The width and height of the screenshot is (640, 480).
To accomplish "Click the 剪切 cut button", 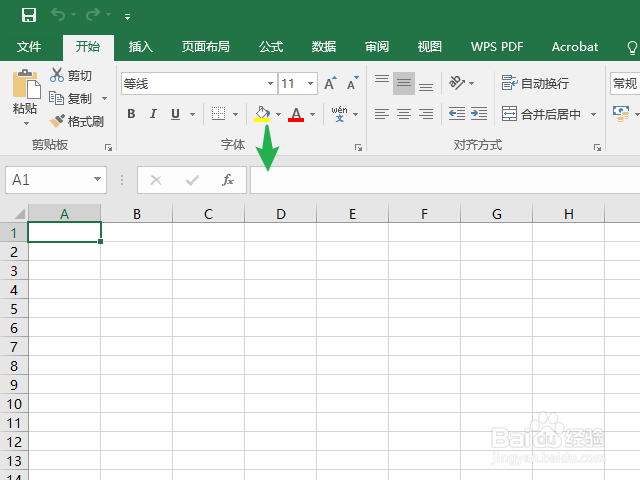I will click(x=71, y=76).
